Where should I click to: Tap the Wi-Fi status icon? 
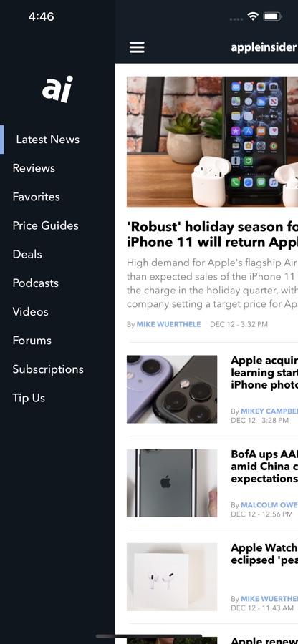pyautogui.click(x=253, y=16)
